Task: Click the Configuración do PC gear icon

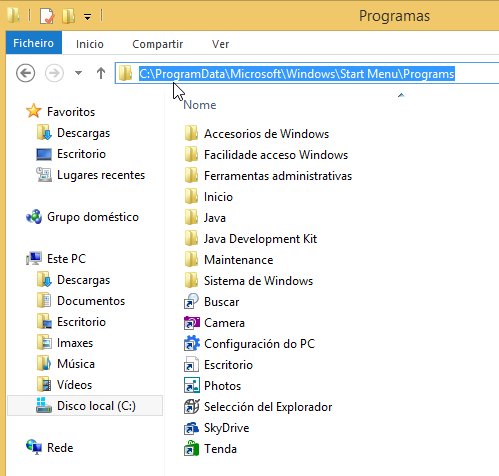Action: point(191,343)
